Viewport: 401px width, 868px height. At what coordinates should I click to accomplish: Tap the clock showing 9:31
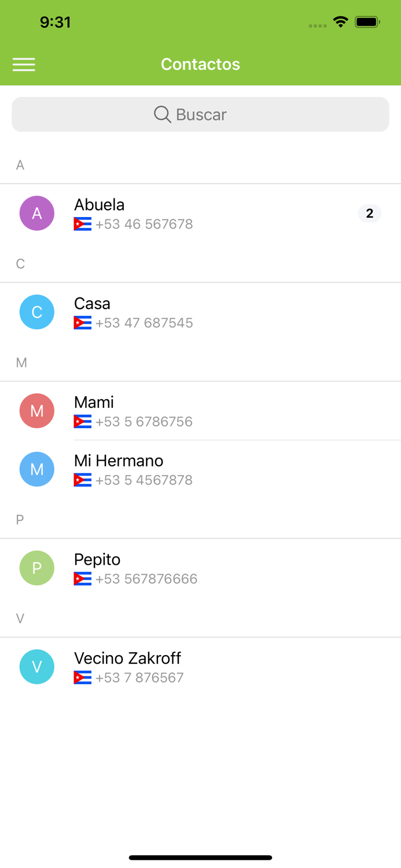click(56, 21)
